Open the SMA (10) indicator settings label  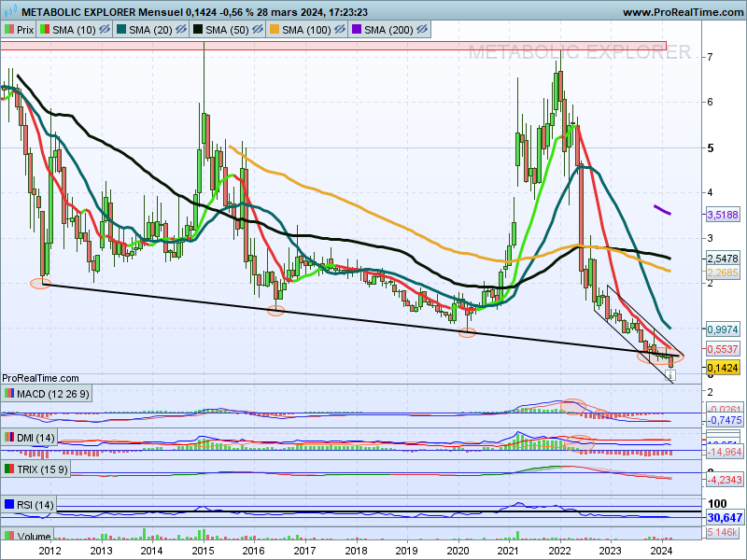point(74,30)
